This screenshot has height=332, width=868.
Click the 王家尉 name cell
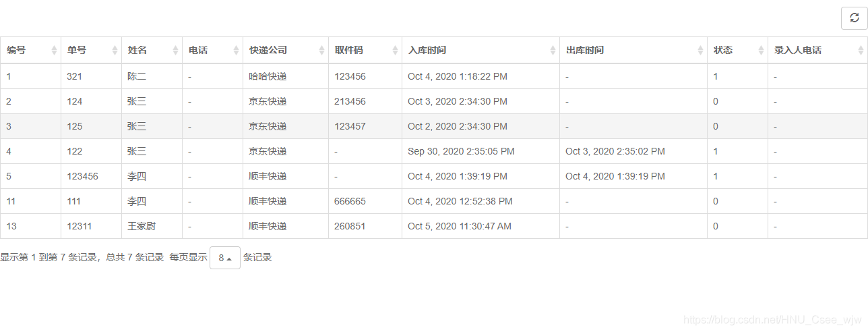click(142, 227)
